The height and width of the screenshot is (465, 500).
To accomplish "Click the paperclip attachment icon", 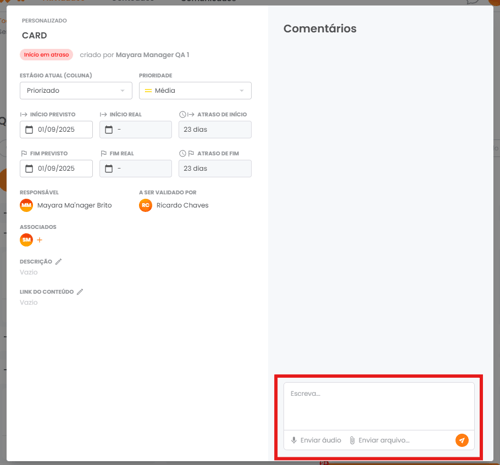I will point(352,440).
